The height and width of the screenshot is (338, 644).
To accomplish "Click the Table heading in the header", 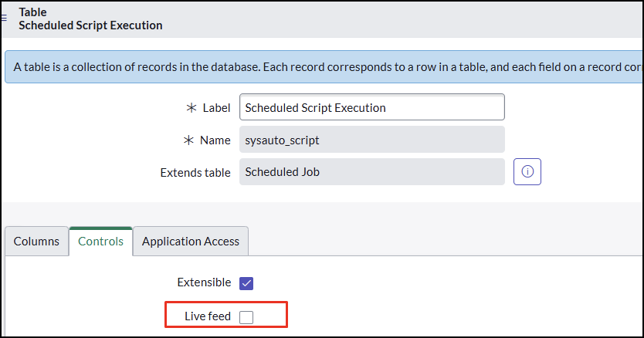I will tap(33, 12).
